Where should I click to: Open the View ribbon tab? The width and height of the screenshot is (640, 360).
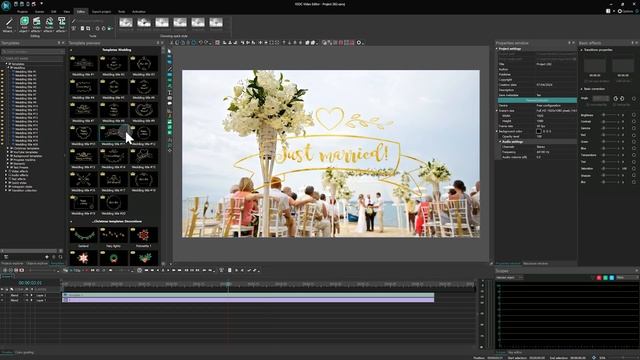[x=67, y=12]
